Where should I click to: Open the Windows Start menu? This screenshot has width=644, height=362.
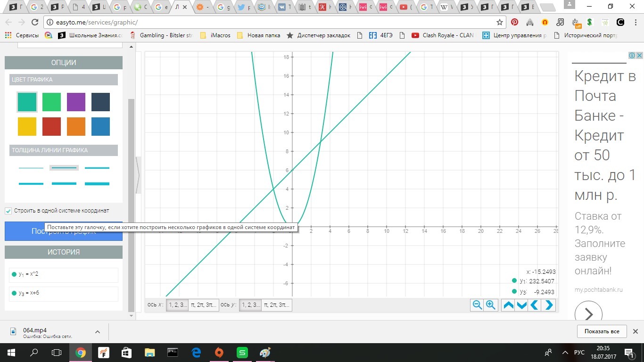(x=11, y=352)
